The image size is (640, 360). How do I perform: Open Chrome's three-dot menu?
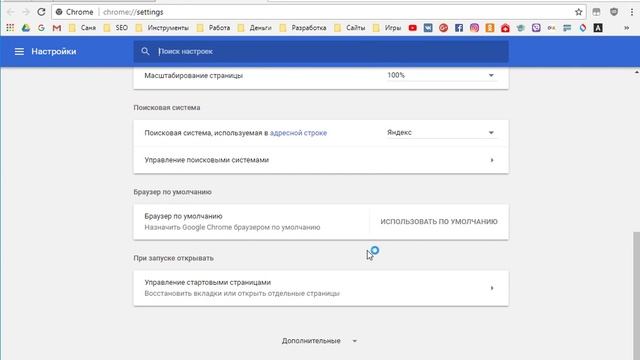pyautogui.click(x=631, y=12)
